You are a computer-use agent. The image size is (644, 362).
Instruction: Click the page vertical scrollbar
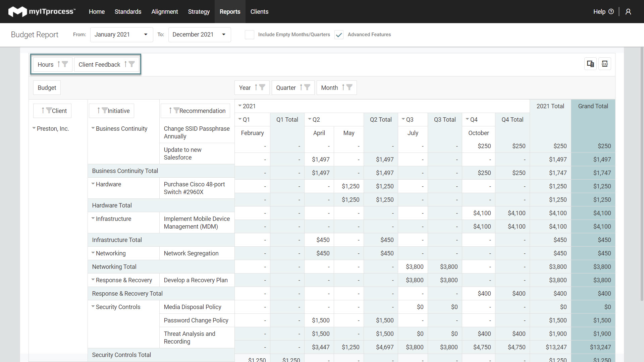[x=642, y=174]
